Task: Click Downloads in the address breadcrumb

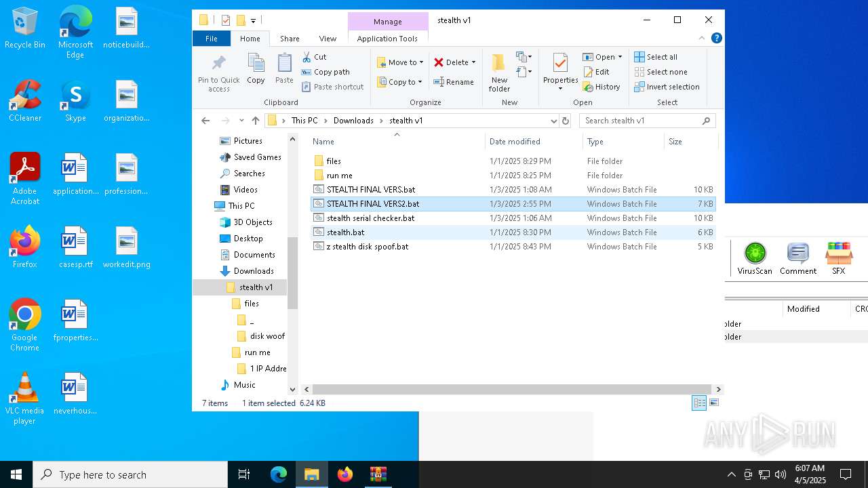Action: 353,121
